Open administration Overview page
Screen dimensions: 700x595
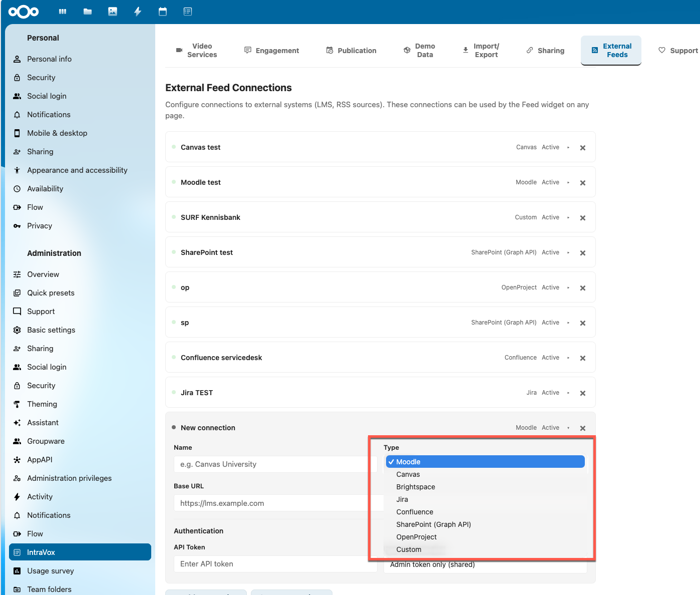(x=80, y=274)
